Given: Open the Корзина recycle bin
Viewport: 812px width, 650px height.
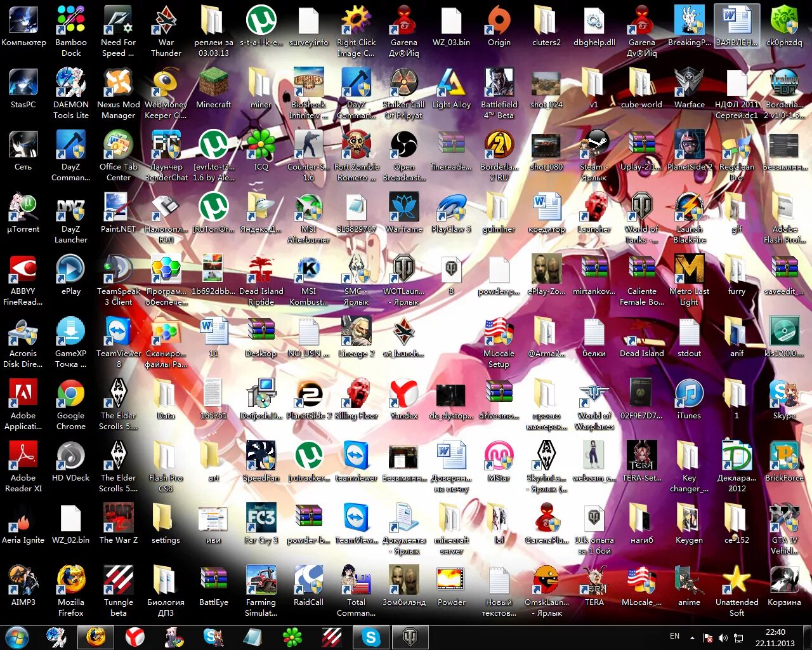Looking at the screenshot, I should 785,586.
